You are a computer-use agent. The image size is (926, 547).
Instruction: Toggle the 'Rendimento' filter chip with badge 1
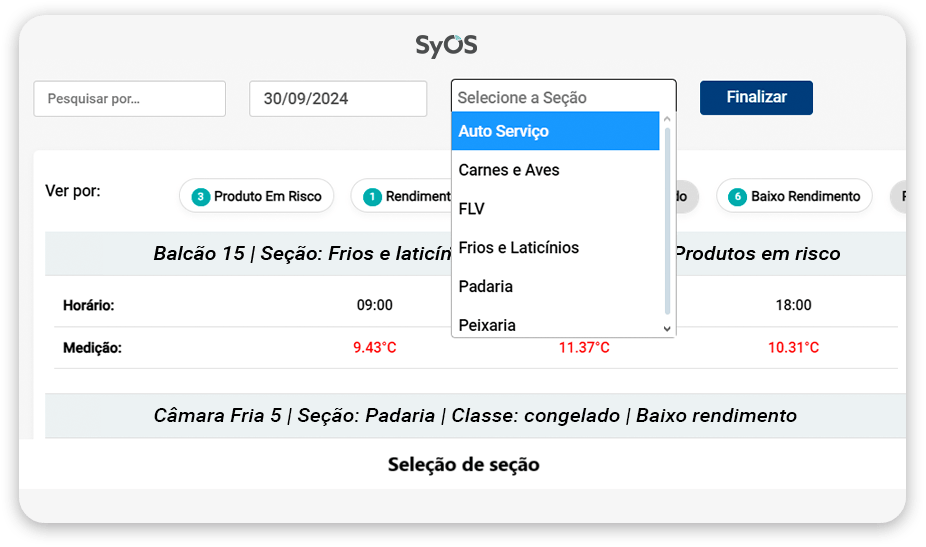click(x=401, y=196)
